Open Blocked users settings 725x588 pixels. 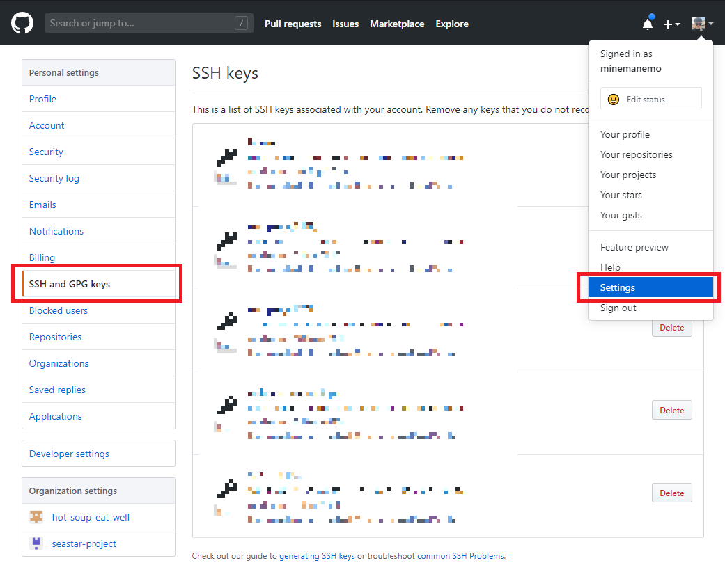tap(98, 310)
